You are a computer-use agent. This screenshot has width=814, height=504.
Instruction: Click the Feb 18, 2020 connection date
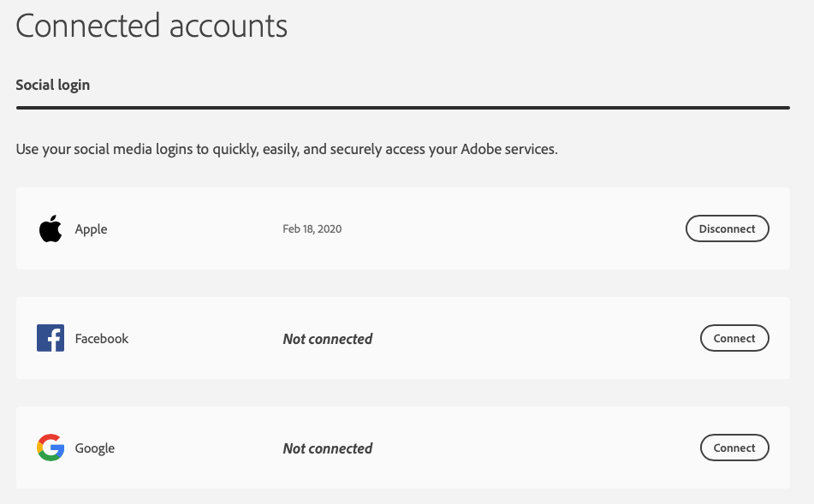tap(312, 229)
